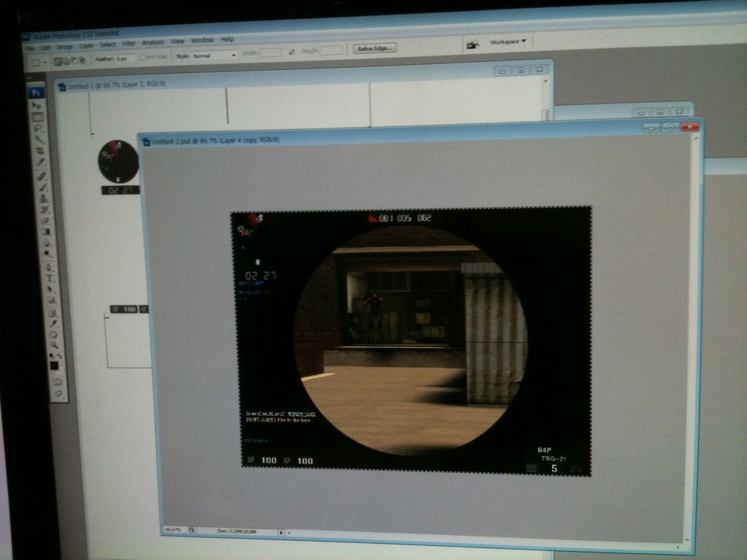Change the screen mode from the toolbox

tap(58, 394)
